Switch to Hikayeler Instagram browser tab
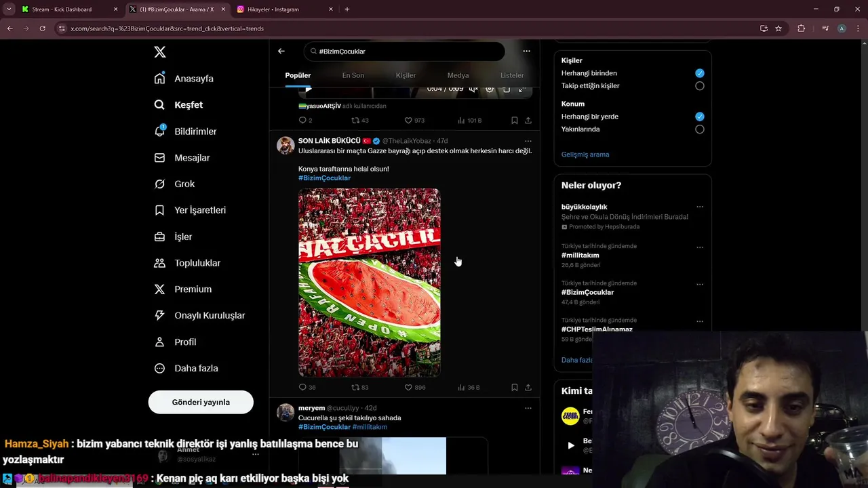This screenshot has width=868, height=488. (x=285, y=9)
